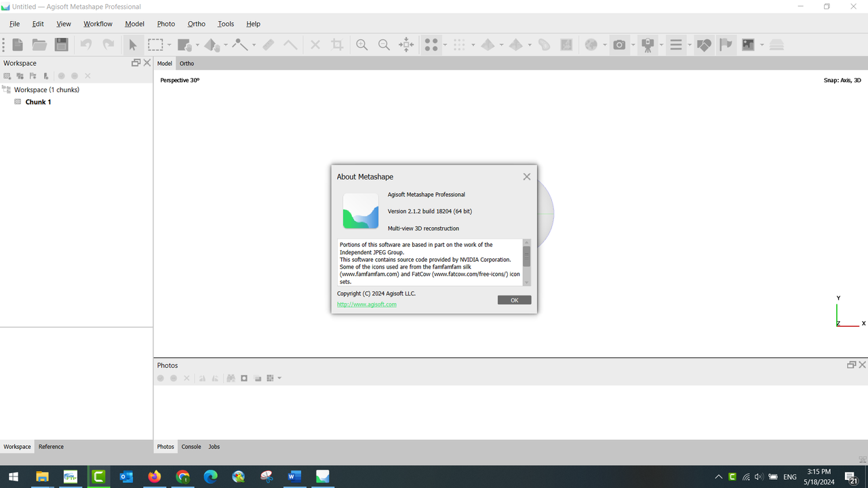Image resolution: width=868 pixels, height=488 pixels.
Task: Open the dropdown arrow beside Draw Polyline tool
Action: [254, 45]
